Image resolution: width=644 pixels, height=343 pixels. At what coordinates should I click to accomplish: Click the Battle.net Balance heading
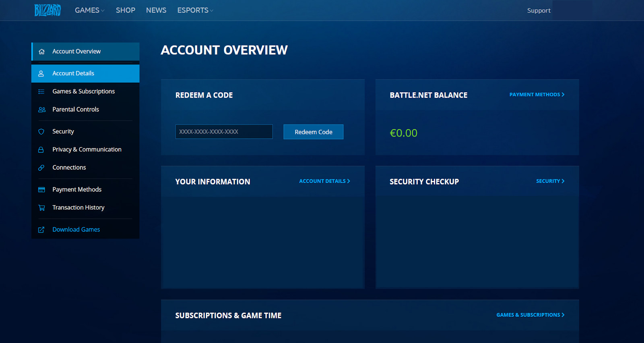point(429,95)
